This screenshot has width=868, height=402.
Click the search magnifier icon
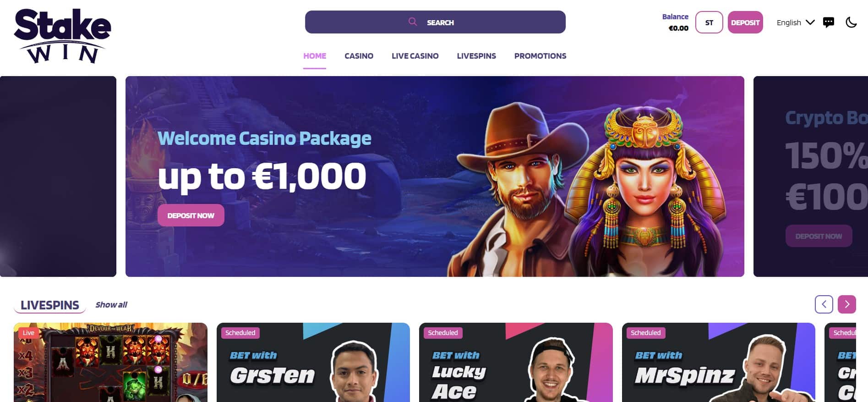tap(413, 22)
